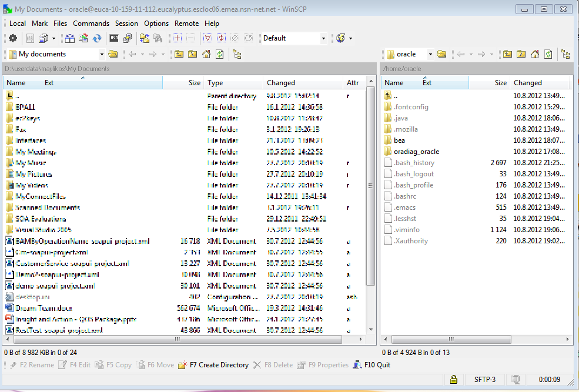Click the red triangle selection filter icon

coord(207,38)
